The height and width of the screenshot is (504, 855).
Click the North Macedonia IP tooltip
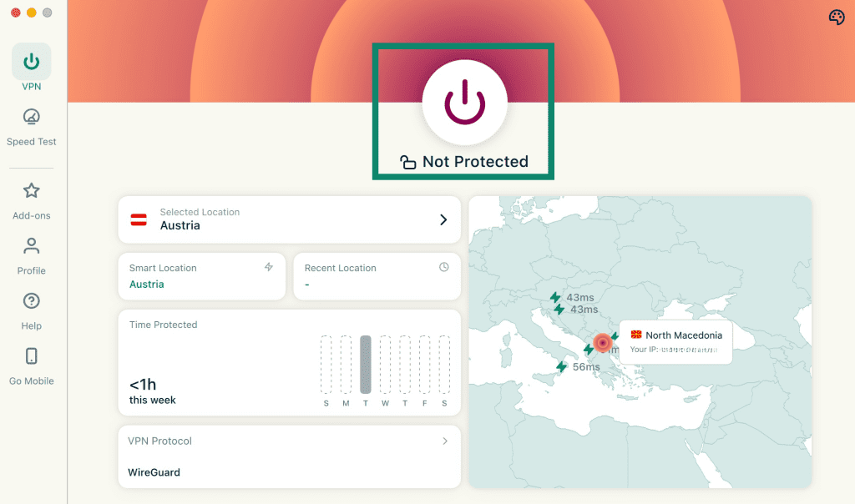tap(675, 342)
